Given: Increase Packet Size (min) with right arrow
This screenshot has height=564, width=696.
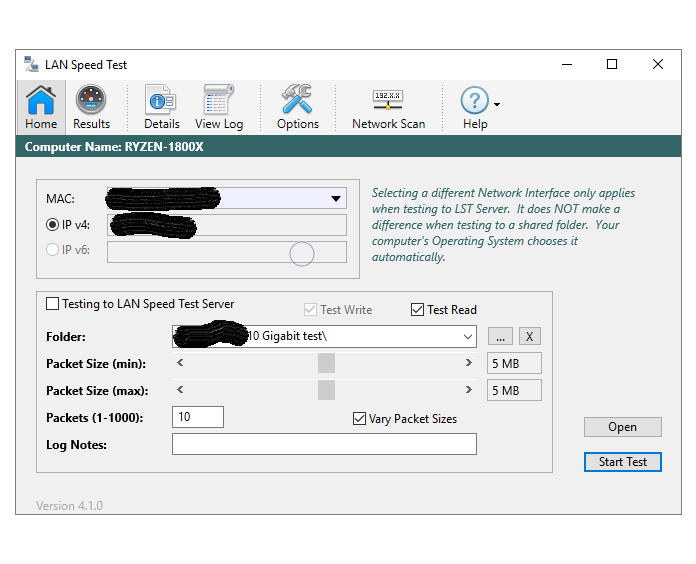Looking at the screenshot, I should [x=468, y=363].
